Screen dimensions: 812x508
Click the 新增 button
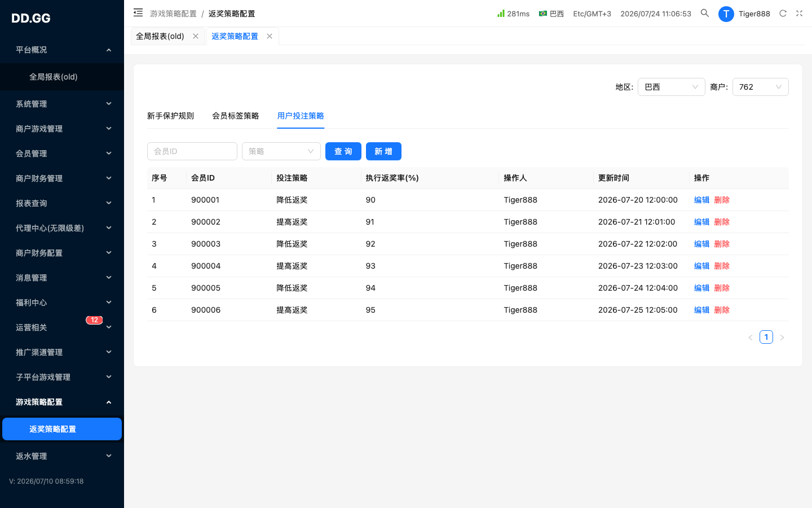383,151
